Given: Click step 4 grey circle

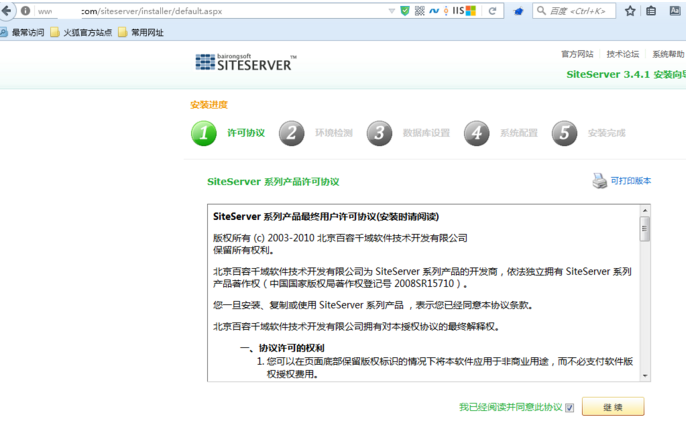Looking at the screenshot, I should [477, 133].
